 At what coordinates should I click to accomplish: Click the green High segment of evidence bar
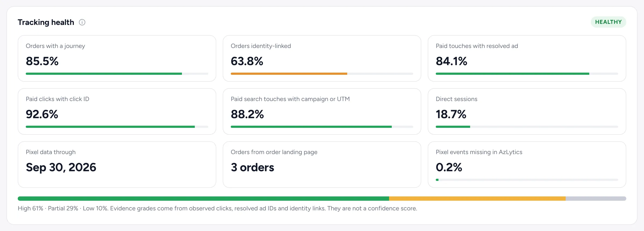coord(203,199)
